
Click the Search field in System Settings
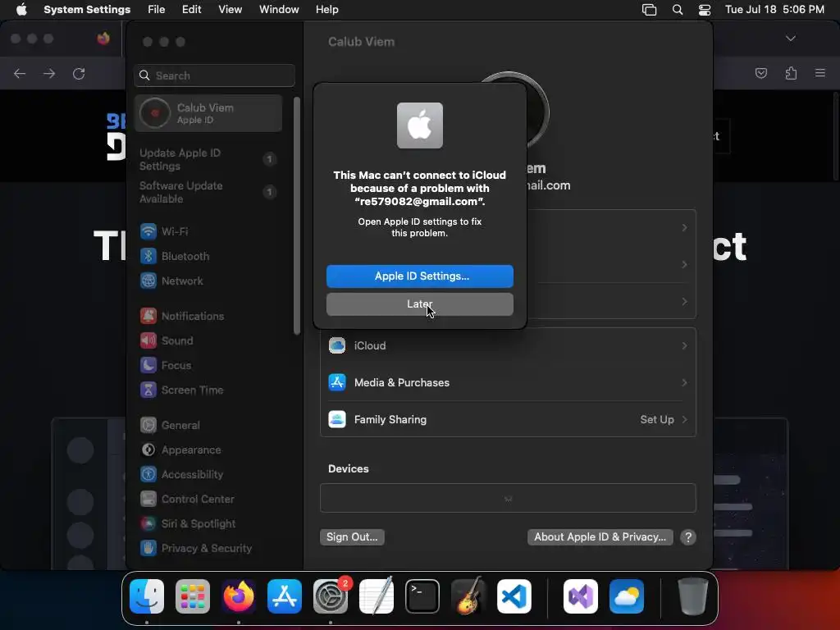click(214, 75)
